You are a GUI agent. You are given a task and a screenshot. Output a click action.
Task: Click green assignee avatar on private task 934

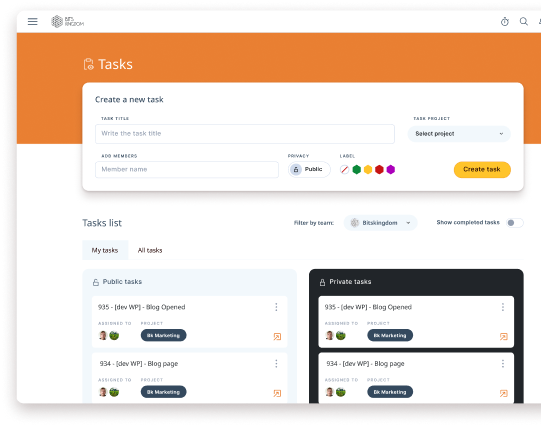pyautogui.click(x=341, y=392)
